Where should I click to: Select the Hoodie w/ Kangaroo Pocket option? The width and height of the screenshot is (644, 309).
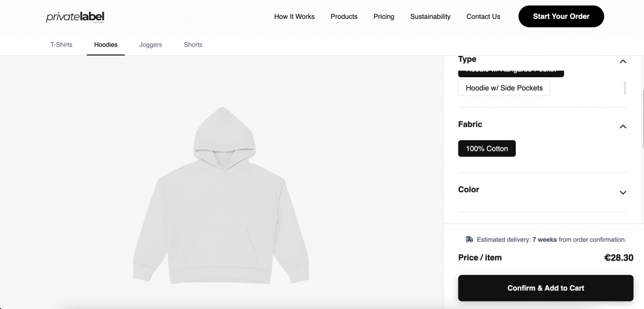pos(511,72)
